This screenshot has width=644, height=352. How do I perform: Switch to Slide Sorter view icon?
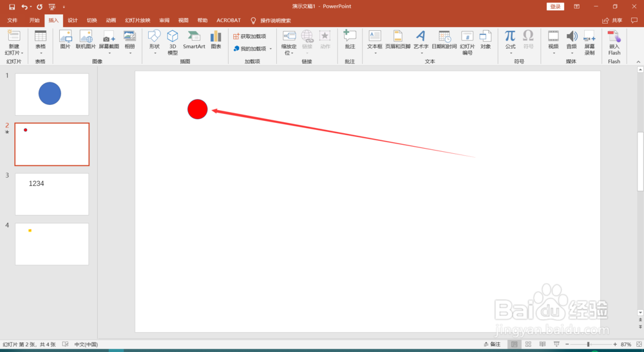[x=528, y=344]
